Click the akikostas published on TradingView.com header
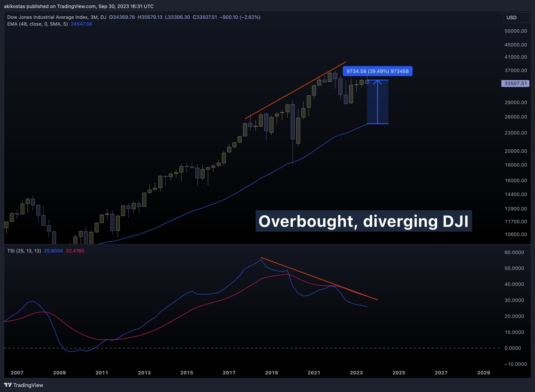This screenshot has width=535, height=392. click(x=79, y=6)
